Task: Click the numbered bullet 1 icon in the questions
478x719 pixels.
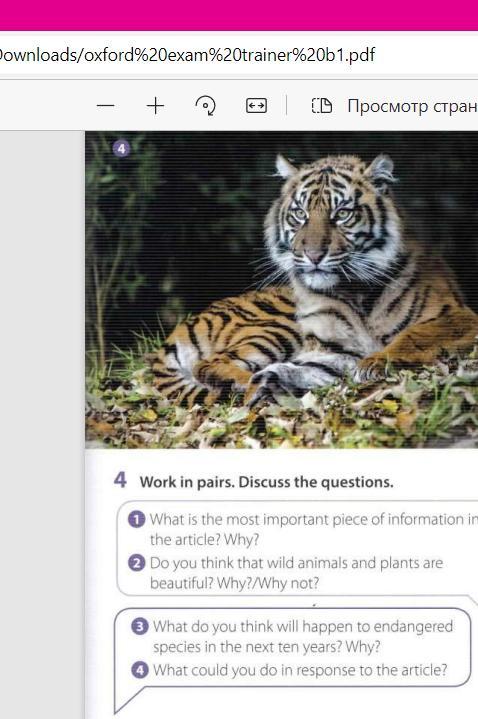Action: click(137, 520)
